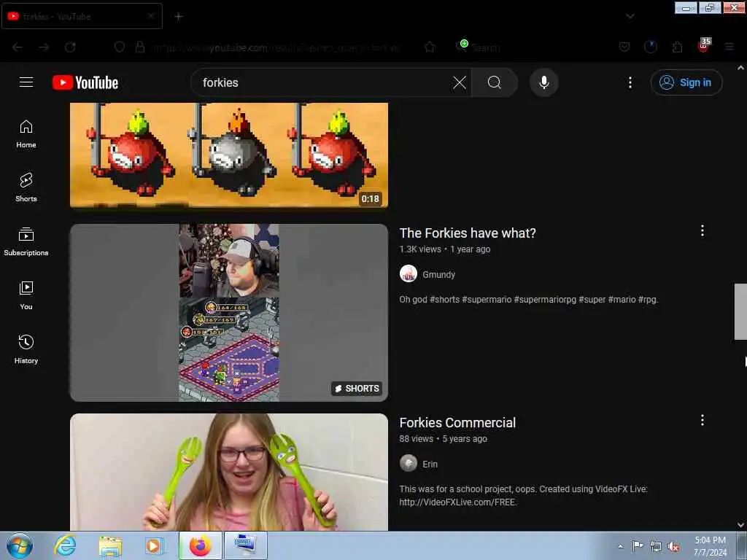Open the Windows Start menu
This screenshot has height=560, width=747.
tap(20, 545)
